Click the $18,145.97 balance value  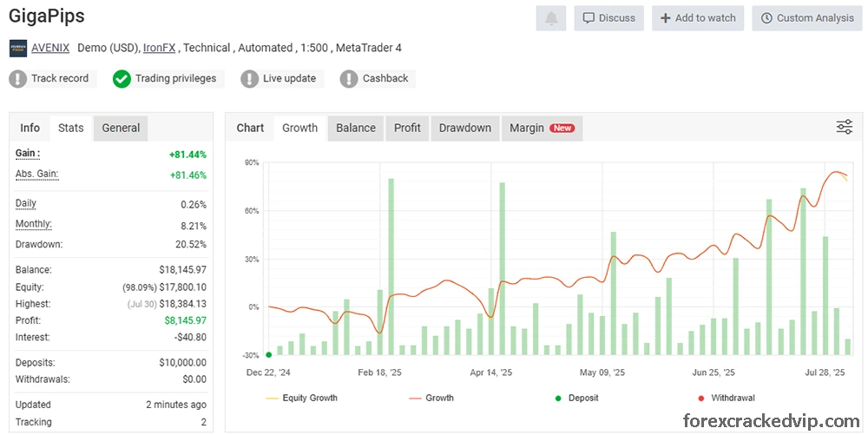[182, 270]
